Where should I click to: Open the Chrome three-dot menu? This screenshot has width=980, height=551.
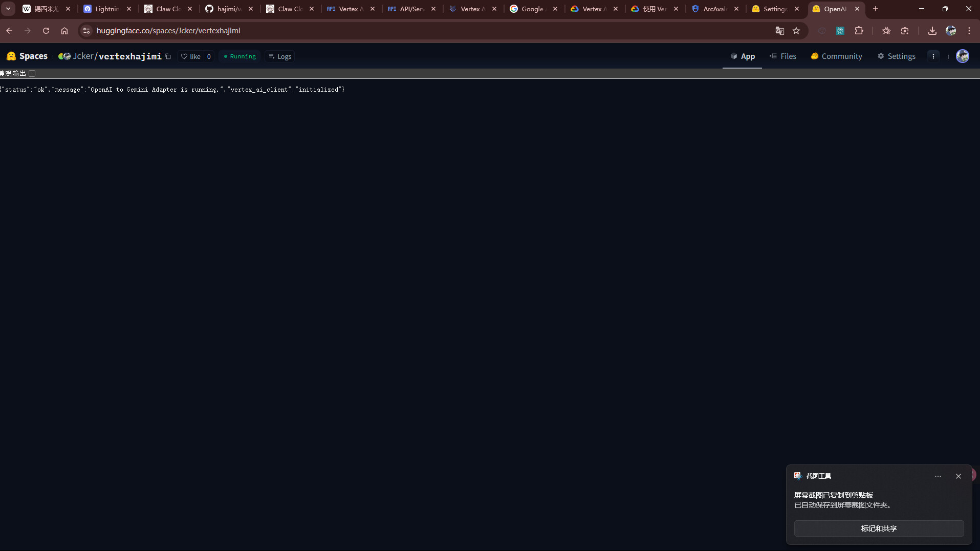pos(969,31)
